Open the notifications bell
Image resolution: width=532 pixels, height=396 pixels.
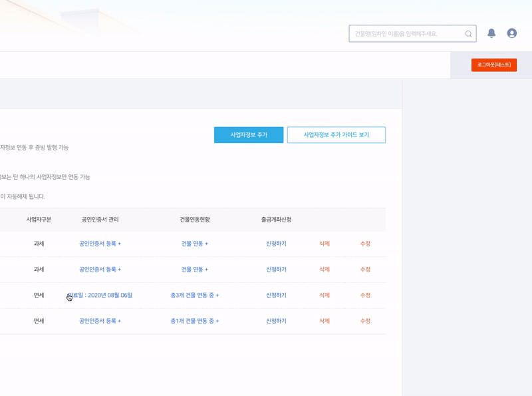[491, 33]
